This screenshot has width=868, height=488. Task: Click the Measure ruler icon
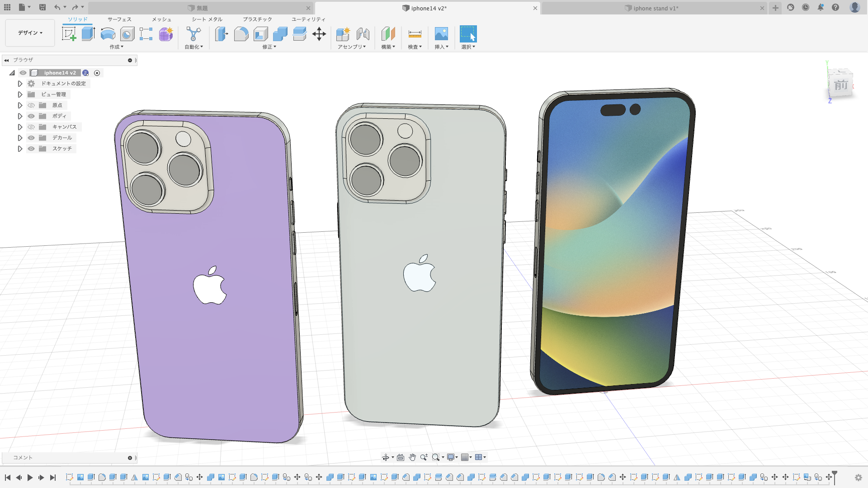click(415, 34)
